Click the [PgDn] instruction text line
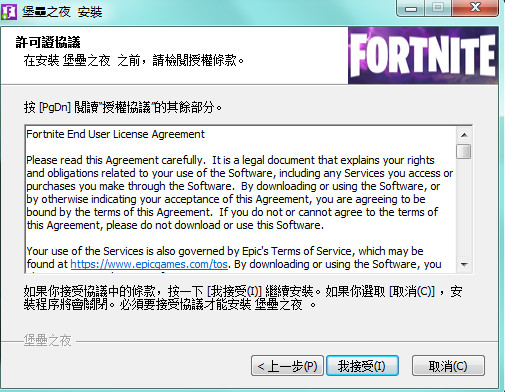505x392 pixels. pyautogui.click(x=123, y=107)
